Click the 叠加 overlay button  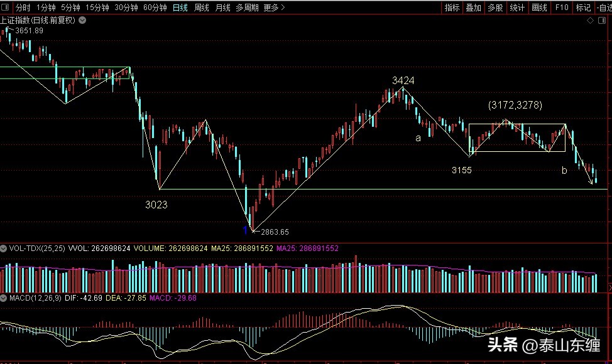pyautogui.click(x=473, y=8)
